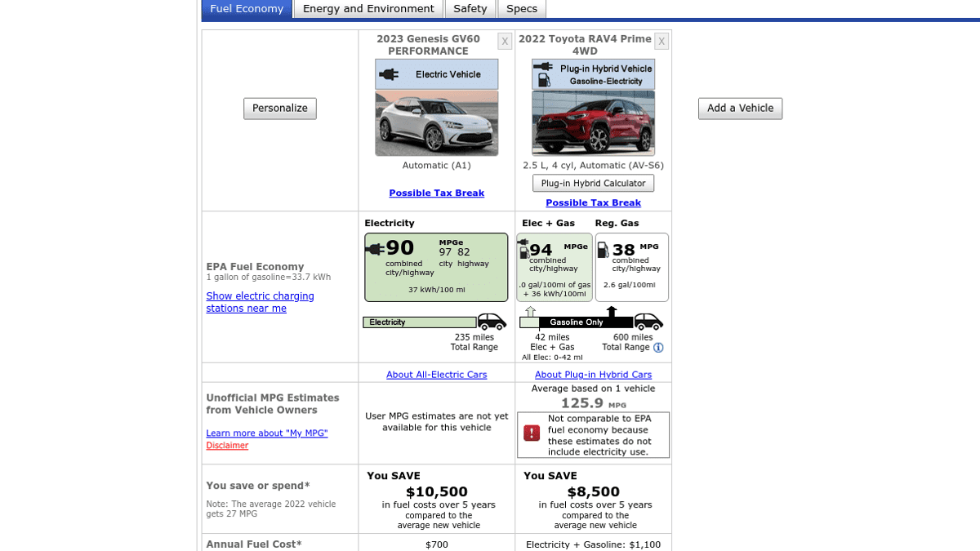Open the Toyota RAV4 Prime vehicle photo

(593, 123)
